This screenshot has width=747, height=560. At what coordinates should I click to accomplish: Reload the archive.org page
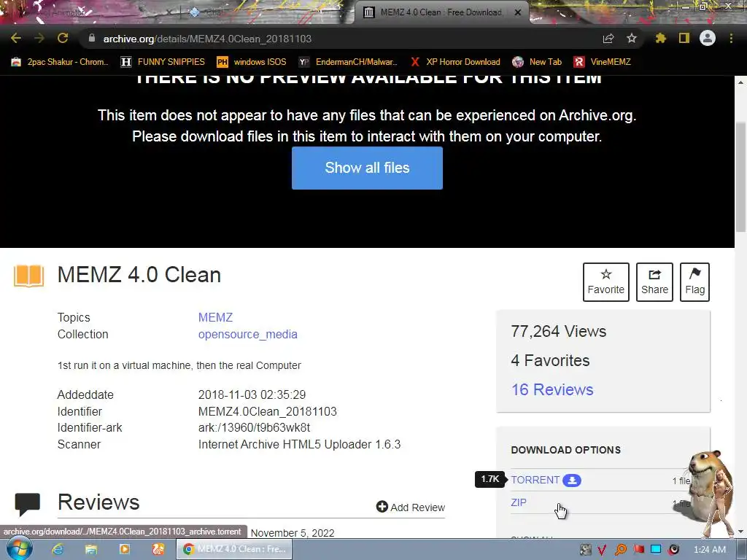click(63, 39)
